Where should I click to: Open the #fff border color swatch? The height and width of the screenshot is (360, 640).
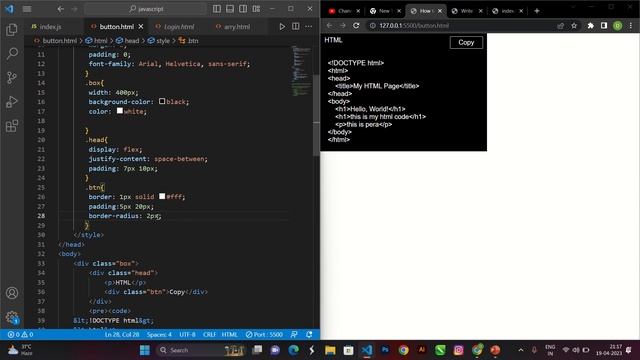[162, 196]
